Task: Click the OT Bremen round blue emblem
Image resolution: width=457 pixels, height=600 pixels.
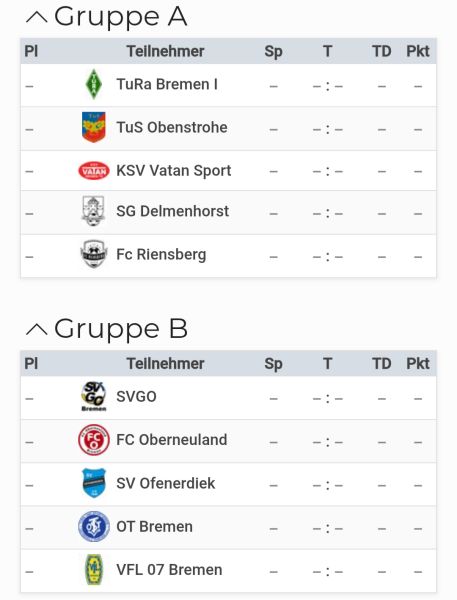Action: (93, 527)
